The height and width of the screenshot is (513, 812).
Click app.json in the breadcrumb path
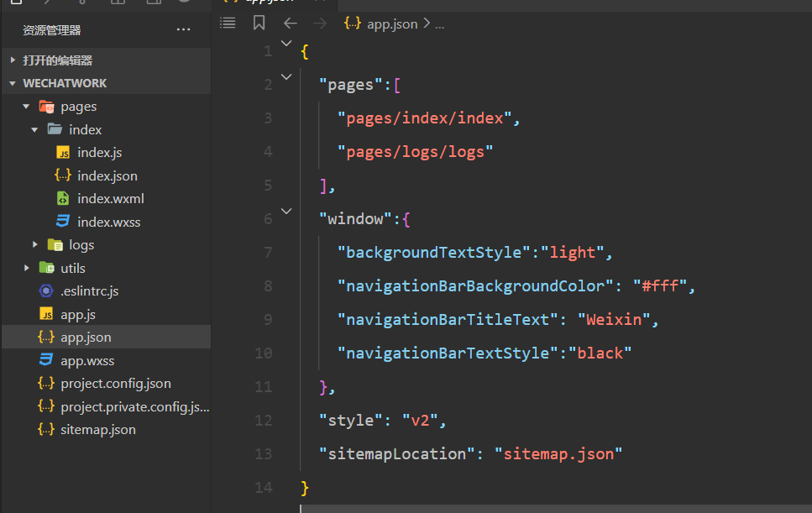tap(391, 24)
